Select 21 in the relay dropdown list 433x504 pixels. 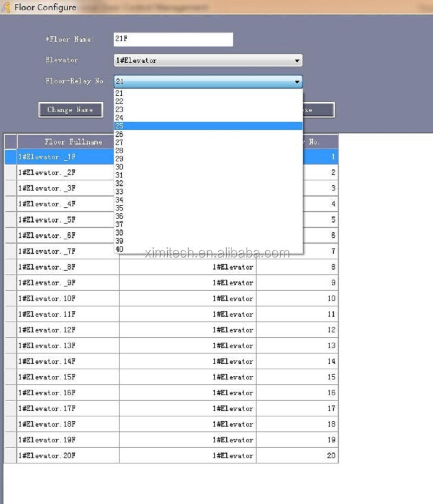point(208,93)
